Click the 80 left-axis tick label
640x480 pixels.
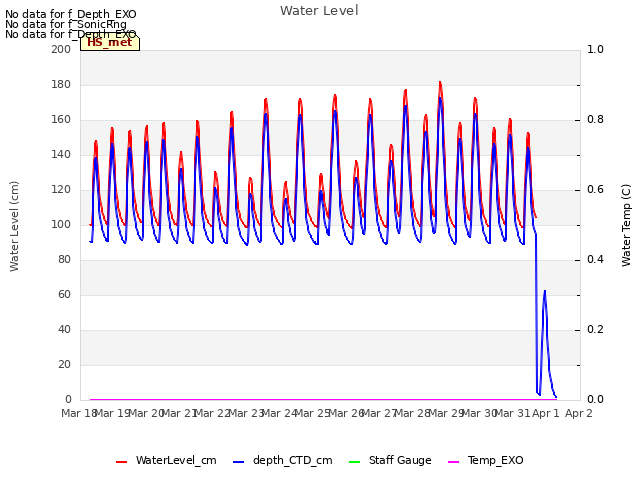coord(64,260)
